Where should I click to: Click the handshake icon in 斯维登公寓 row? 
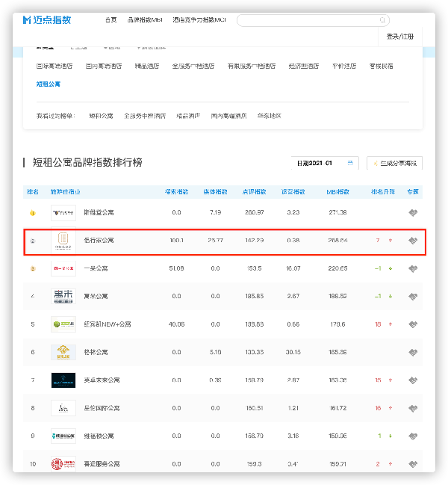[x=413, y=213]
